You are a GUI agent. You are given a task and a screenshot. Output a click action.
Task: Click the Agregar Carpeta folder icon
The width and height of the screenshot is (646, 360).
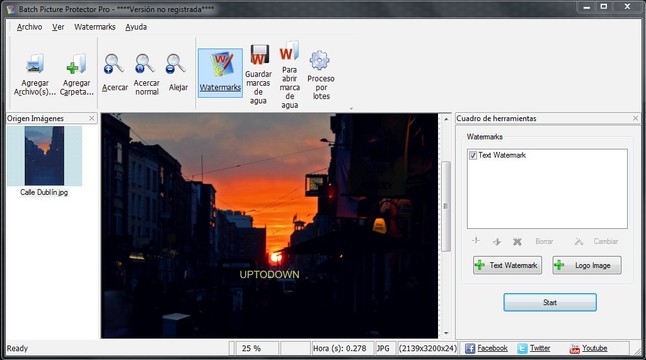tap(76, 64)
